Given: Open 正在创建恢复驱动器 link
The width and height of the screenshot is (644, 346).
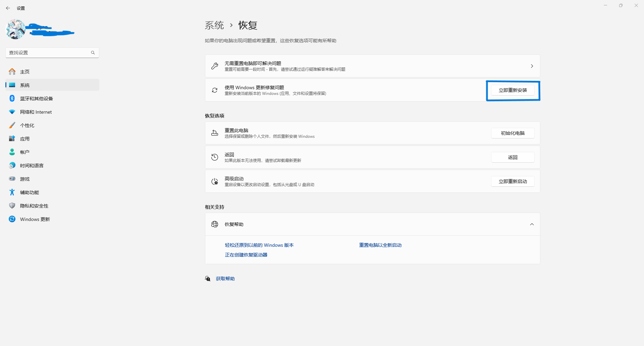Looking at the screenshot, I should click(246, 255).
